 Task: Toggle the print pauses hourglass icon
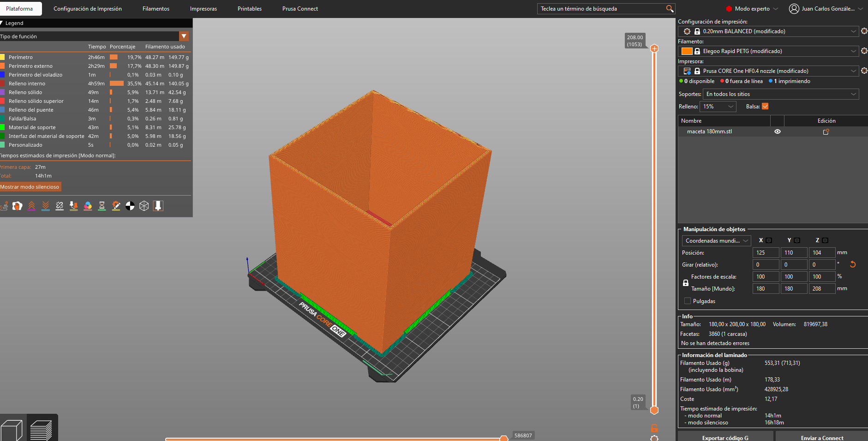pyautogui.click(x=102, y=206)
